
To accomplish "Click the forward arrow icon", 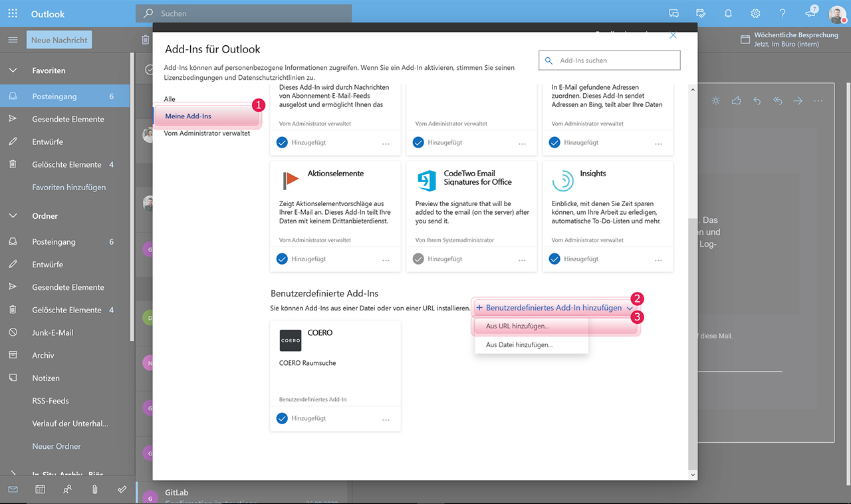I will [798, 100].
